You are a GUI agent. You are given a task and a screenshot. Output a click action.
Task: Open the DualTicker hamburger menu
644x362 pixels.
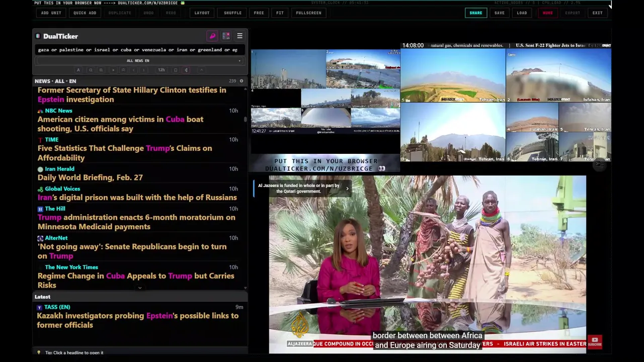tap(239, 36)
